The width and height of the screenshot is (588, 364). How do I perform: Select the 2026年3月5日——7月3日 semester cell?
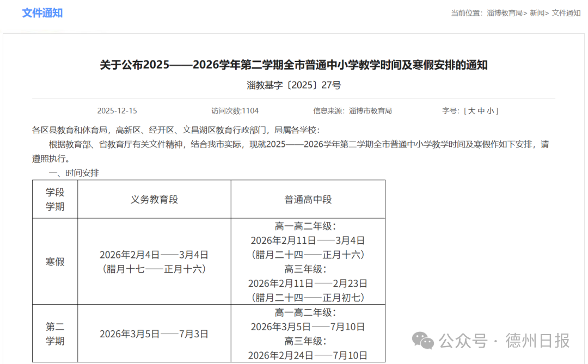154,334
